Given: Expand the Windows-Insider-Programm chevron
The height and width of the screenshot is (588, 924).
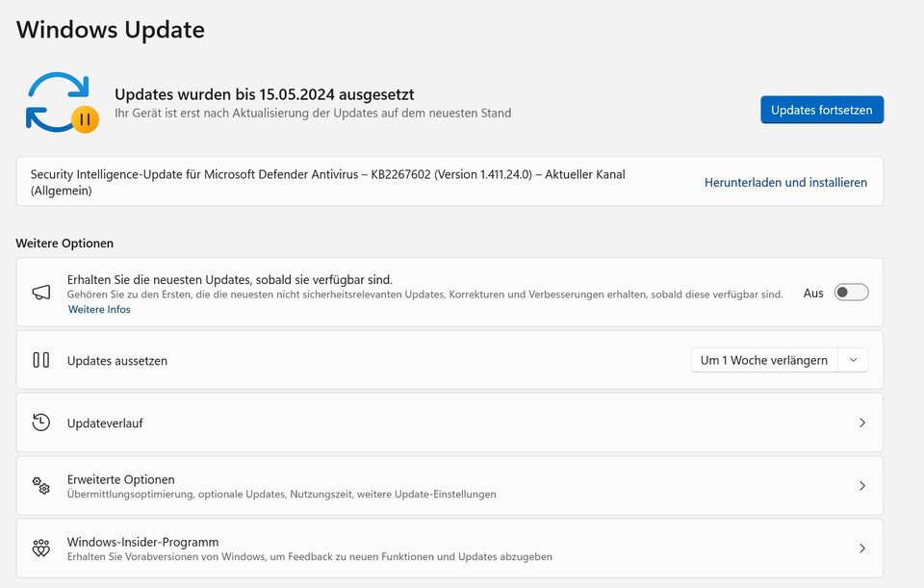Looking at the screenshot, I should coord(861,549).
